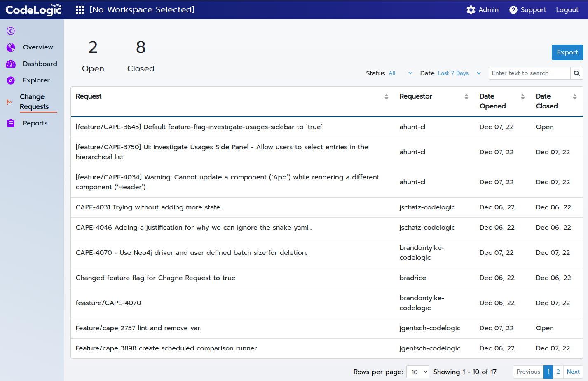Click Open status in cape 2757 row

point(545,328)
